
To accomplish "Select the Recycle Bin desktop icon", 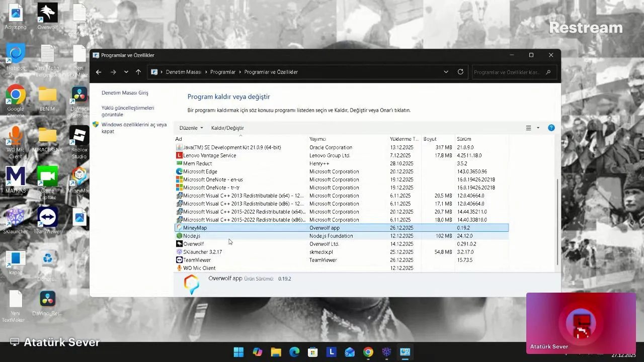I will coord(47,265).
